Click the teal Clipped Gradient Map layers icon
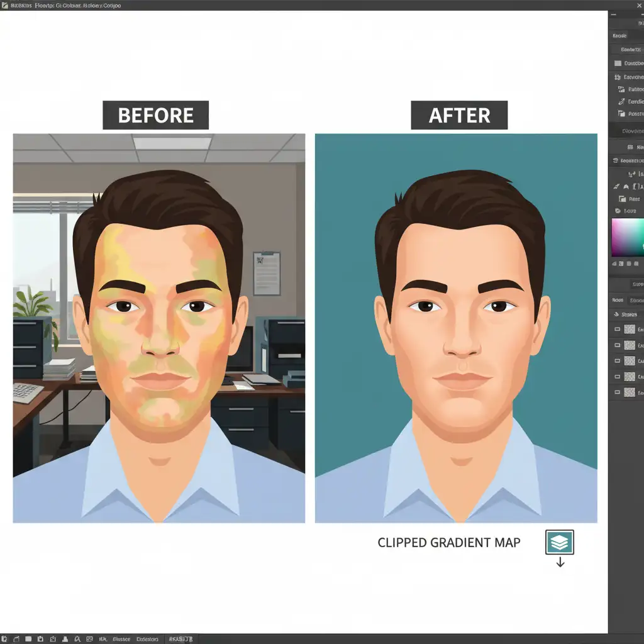This screenshot has height=644, width=644. (559, 542)
